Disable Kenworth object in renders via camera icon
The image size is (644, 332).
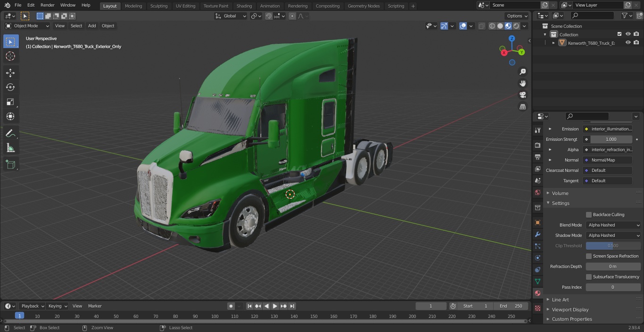click(x=636, y=42)
